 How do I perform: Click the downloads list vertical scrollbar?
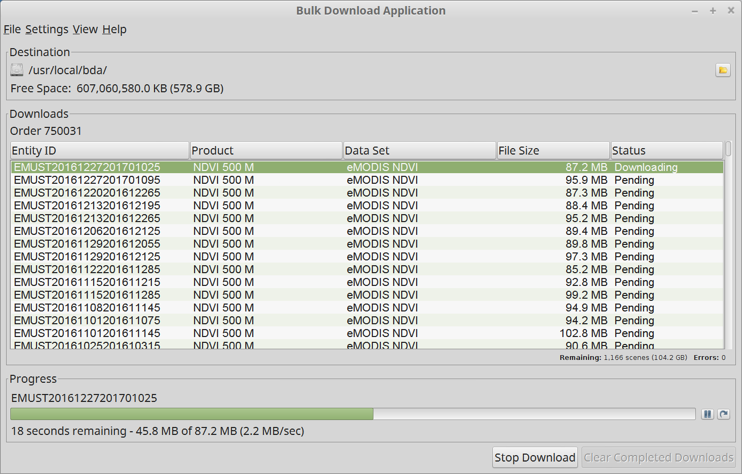coord(727,250)
